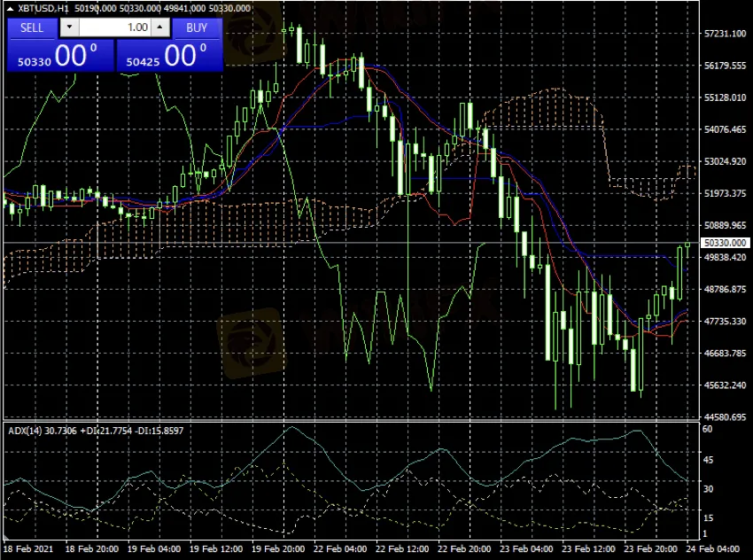Click the ADX scale value 30

(x=708, y=489)
